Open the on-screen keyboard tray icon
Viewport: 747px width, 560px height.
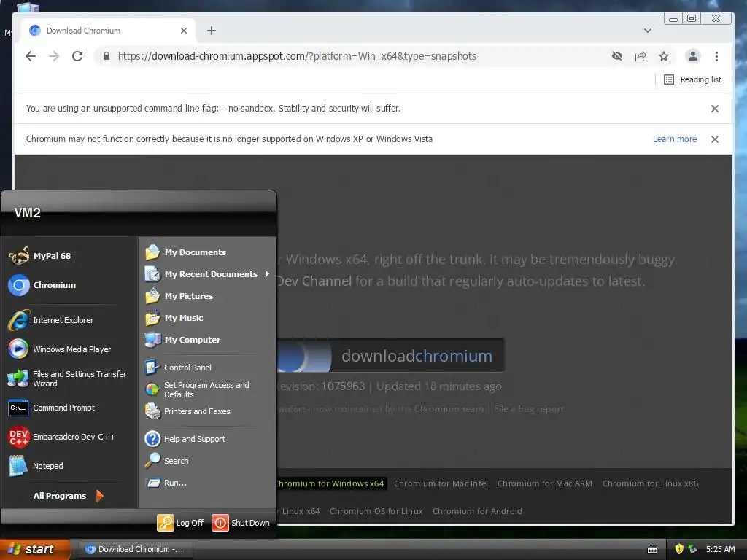tap(652, 550)
